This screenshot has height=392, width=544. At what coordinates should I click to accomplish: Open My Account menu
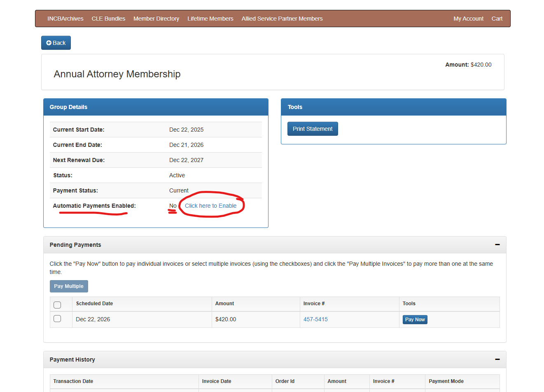[x=468, y=19]
